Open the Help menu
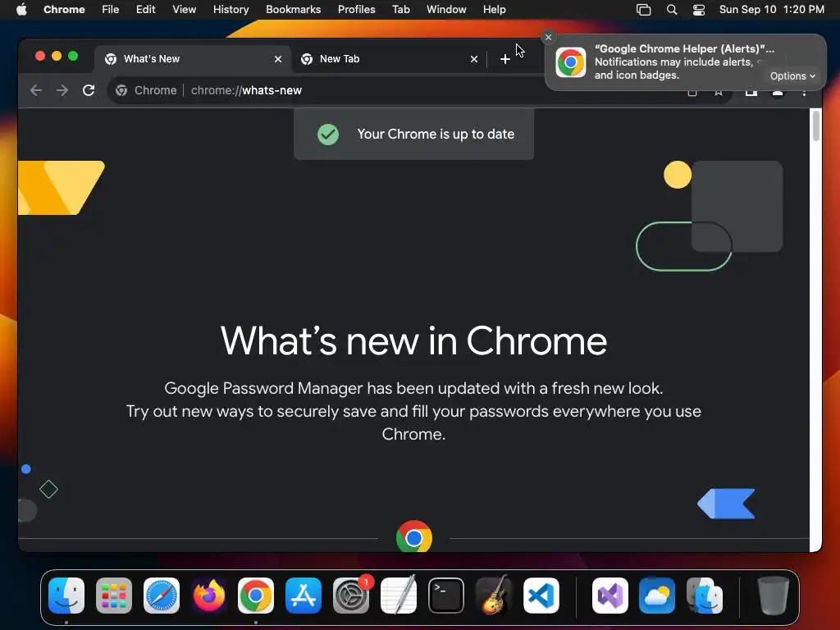This screenshot has height=630, width=840. point(494,10)
